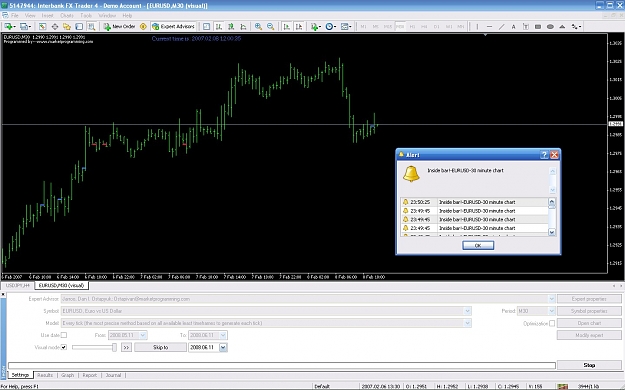
Task: Click the Stop button
Action: (589, 365)
